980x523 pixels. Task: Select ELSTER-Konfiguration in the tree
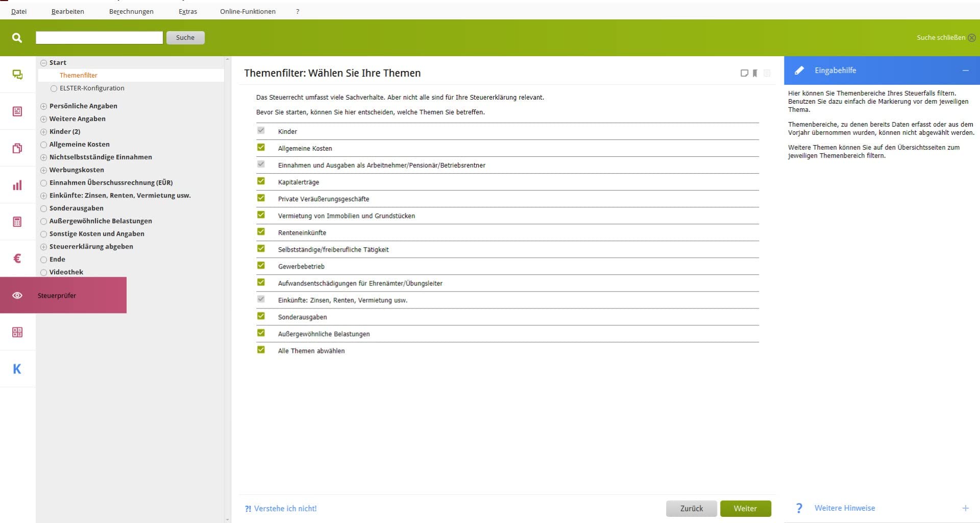[x=92, y=88]
